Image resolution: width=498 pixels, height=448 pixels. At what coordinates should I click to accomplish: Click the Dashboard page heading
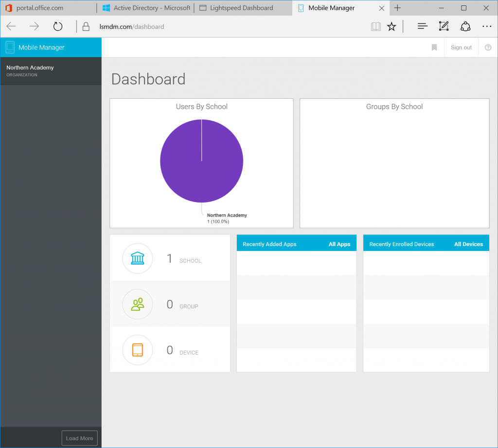(148, 79)
